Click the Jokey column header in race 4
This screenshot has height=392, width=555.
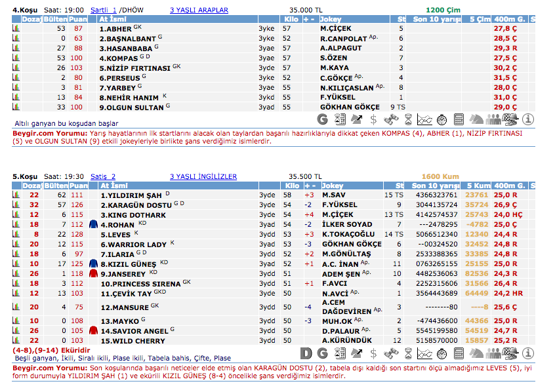click(334, 20)
